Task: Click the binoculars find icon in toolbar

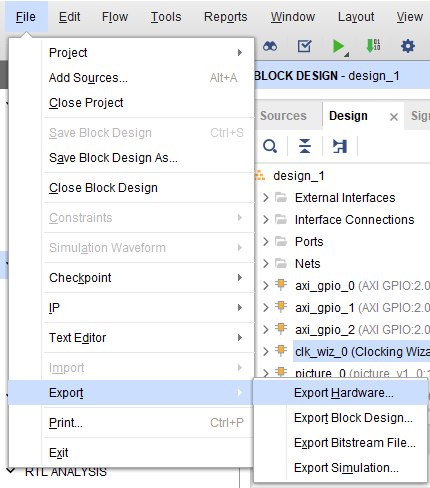Action: tap(270, 46)
